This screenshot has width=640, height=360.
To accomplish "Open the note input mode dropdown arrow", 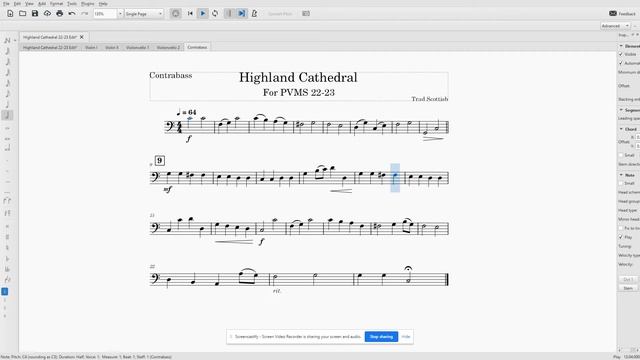I will pos(15,40).
